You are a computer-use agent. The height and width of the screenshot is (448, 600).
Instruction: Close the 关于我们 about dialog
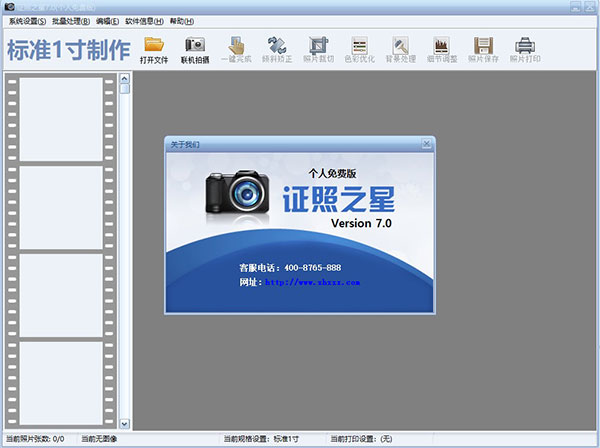coord(426,144)
